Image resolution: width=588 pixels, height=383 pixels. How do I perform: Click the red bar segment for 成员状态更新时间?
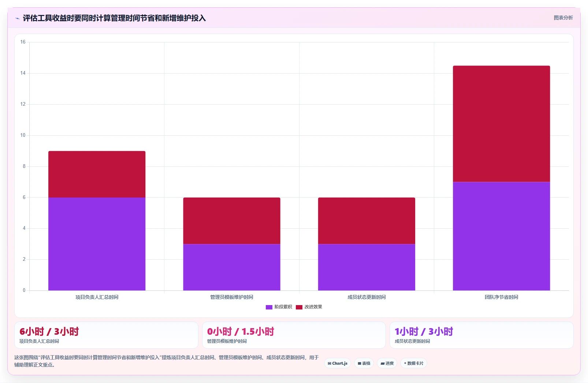366,221
